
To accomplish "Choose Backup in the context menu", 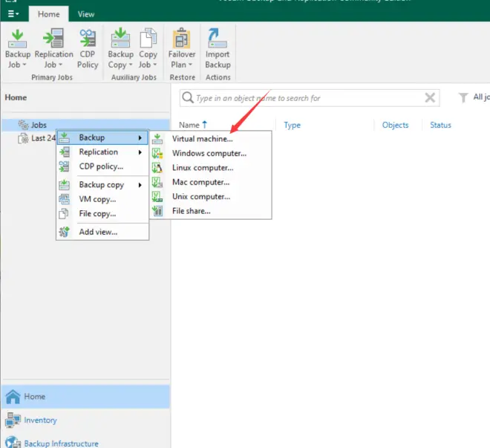I will click(x=102, y=137).
